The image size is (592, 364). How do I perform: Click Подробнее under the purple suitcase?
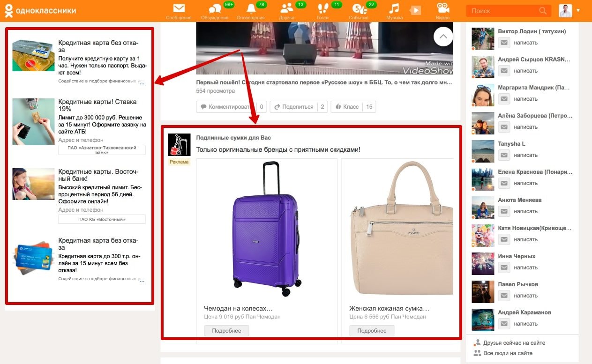(226, 331)
